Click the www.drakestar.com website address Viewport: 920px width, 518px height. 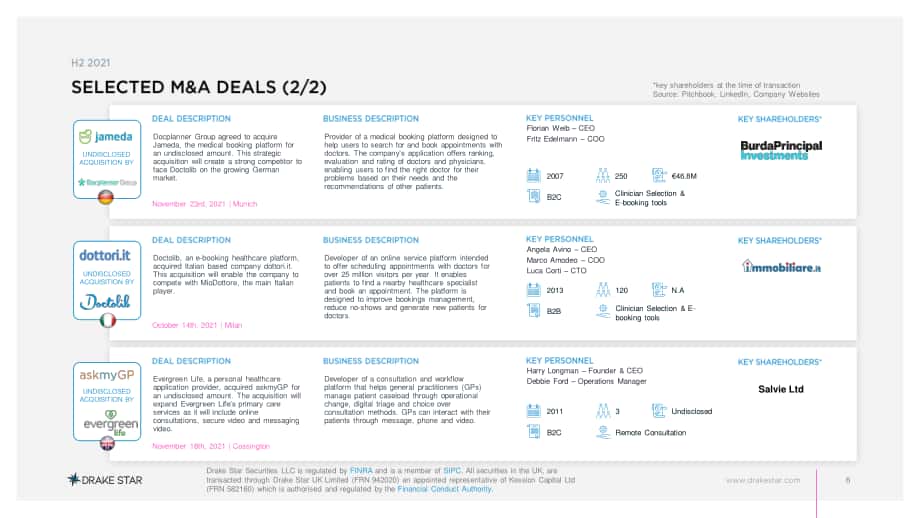point(763,480)
